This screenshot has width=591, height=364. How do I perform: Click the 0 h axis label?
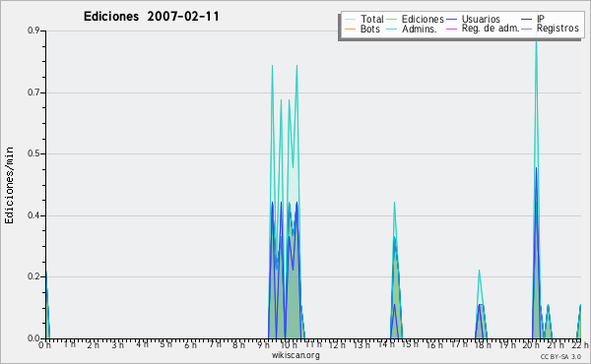45,345
